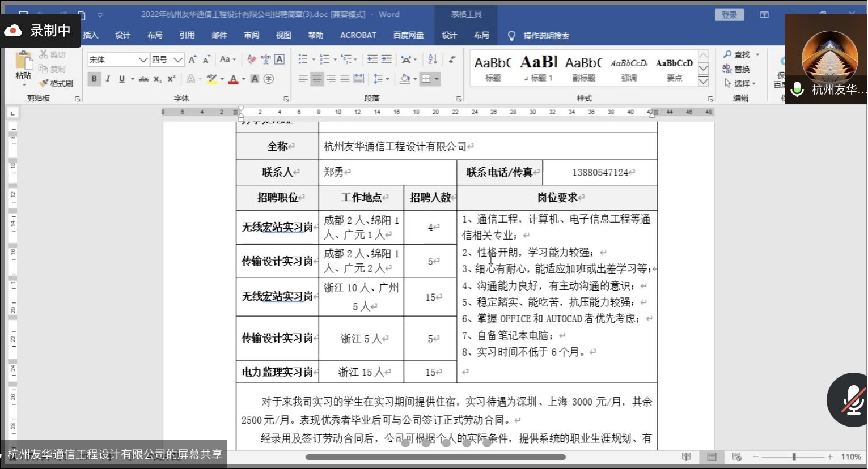Align paragraph text to the left

[303, 79]
